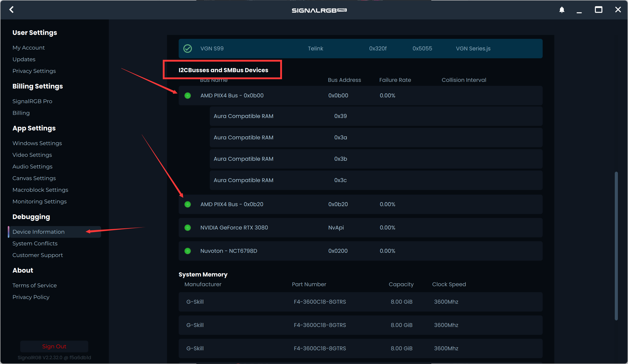Open Customer Support page
The image size is (628, 364).
point(38,255)
